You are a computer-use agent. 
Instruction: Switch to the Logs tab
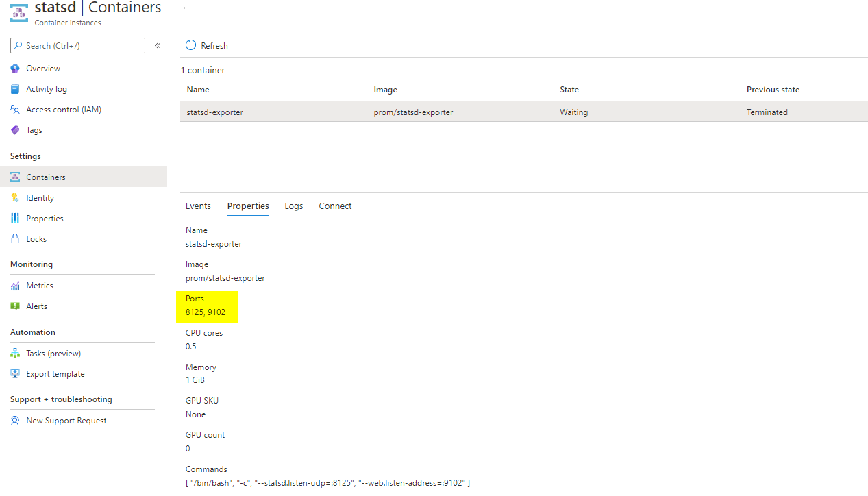[x=293, y=206]
